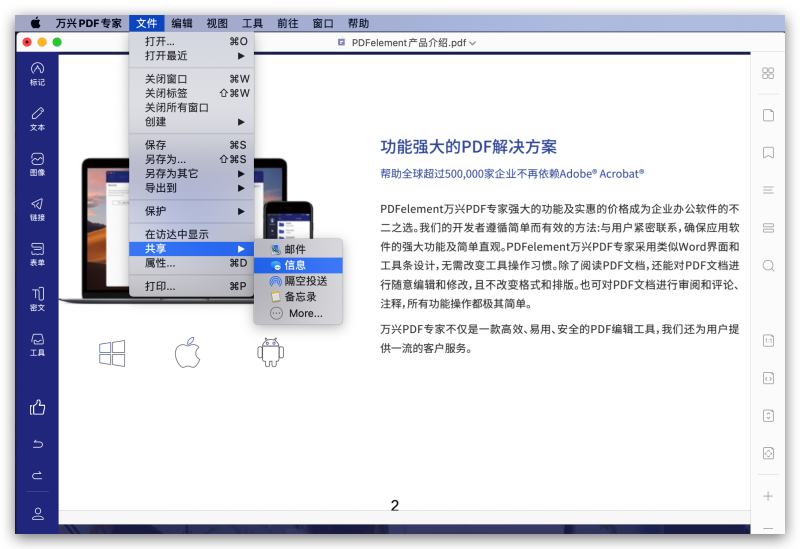Select the 标记 markup tool in sidebar
This screenshot has width=800, height=549.
[x=37, y=72]
